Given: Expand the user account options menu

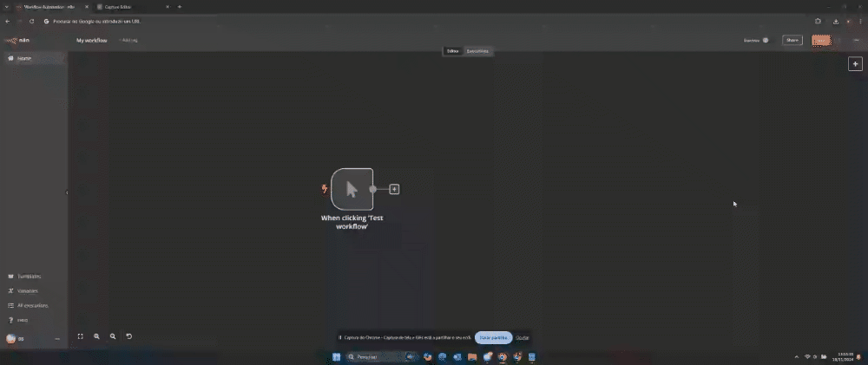Looking at the screenshot, I should click(x=57, y=339).
